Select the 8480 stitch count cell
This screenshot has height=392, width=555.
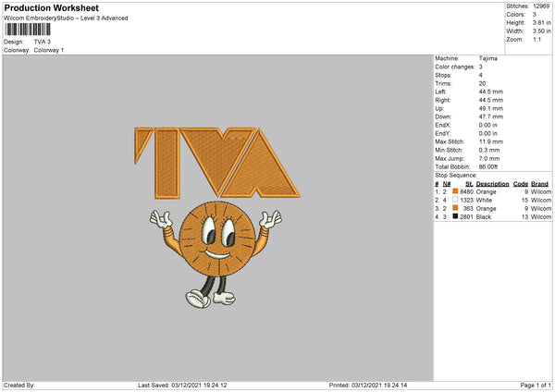[x=466, y=192]
